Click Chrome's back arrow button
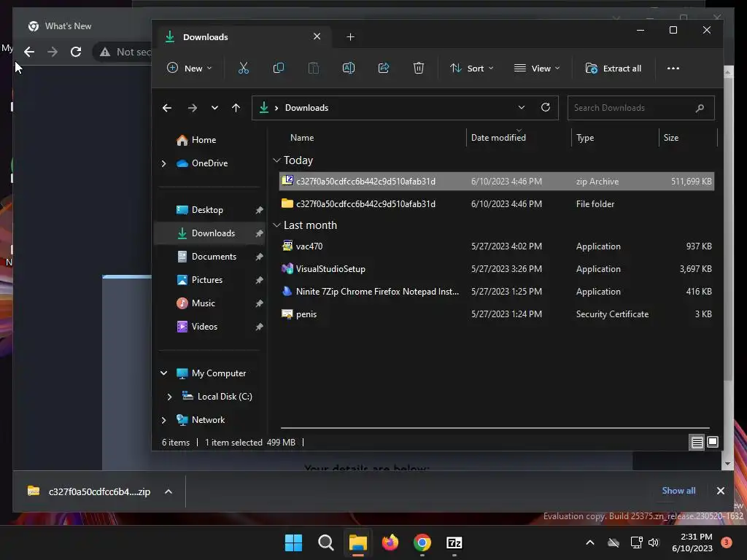 [29, 52]
